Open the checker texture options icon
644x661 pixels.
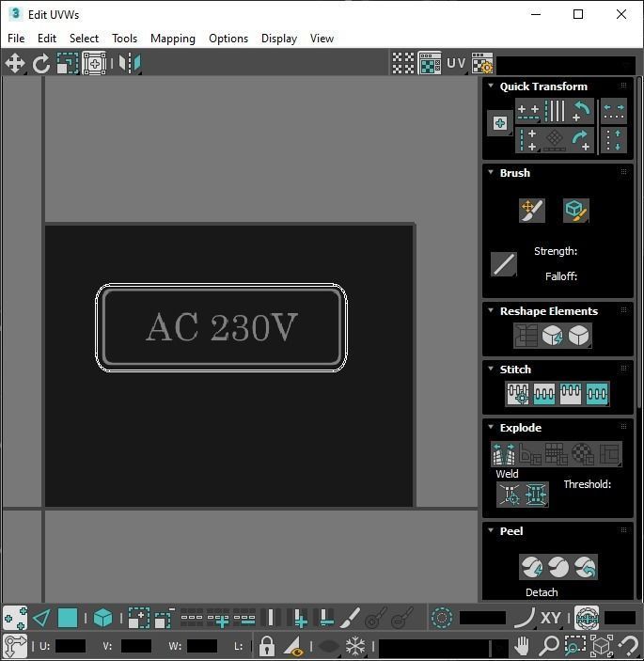(x=482, y=63)
